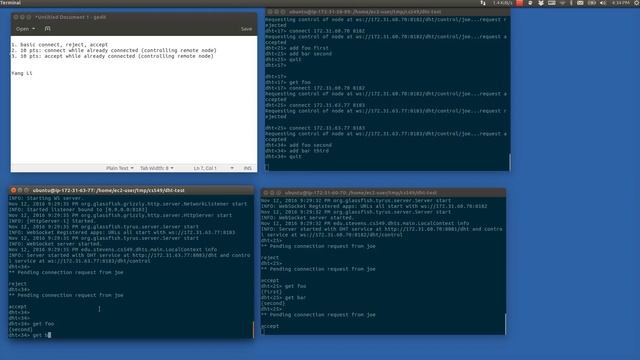The width and height of the screenshot is (640, 360).
Task: Click '[first]' output in the bottom-right terminal
Action: tap(272, 292)
